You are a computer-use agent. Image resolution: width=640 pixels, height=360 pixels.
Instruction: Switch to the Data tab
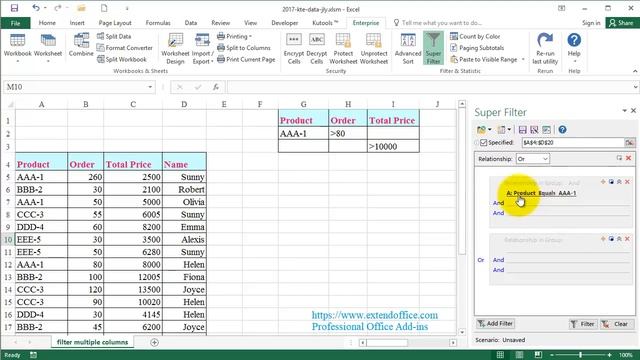(x=191, y=23)
